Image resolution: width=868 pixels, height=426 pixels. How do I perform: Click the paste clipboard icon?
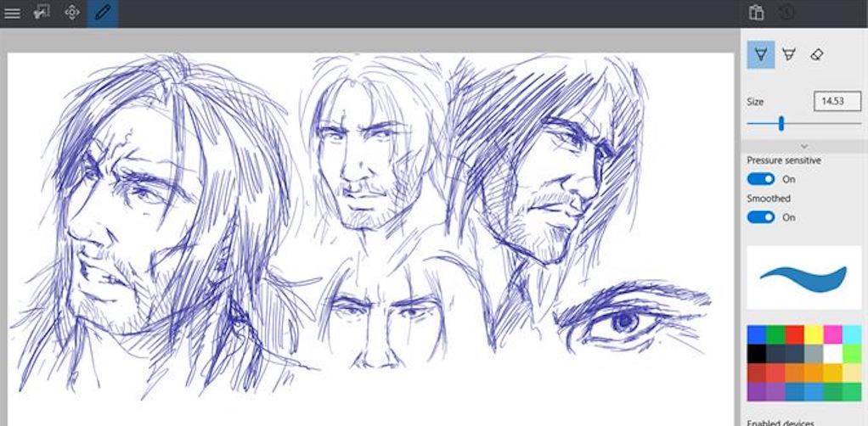tap(756, 13)
